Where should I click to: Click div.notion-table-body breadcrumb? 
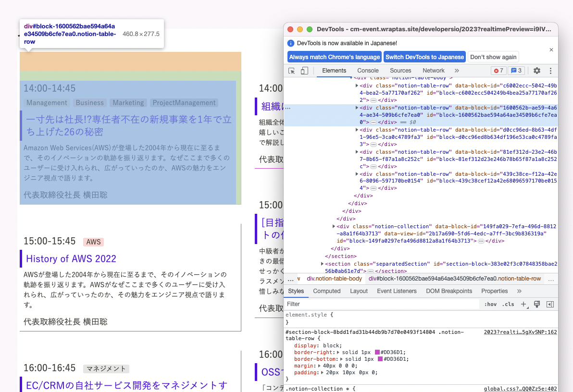[334, 279]
